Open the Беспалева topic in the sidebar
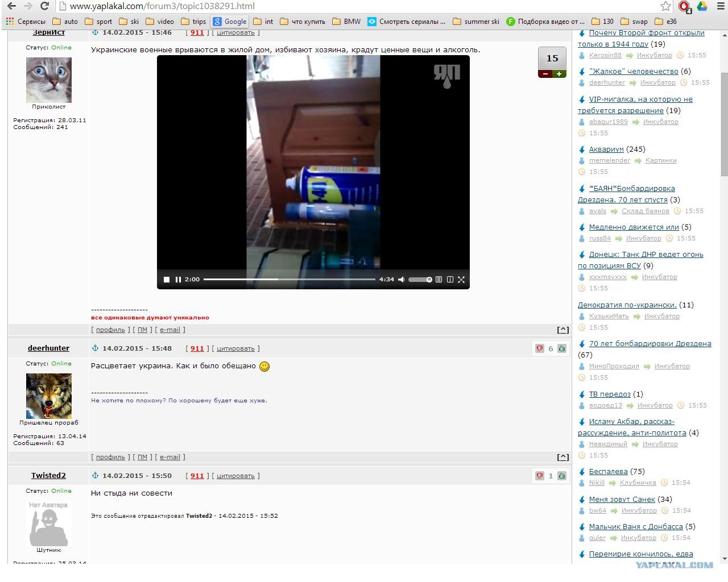This screenshot has height=582, width=728. [x=608, y=471]
